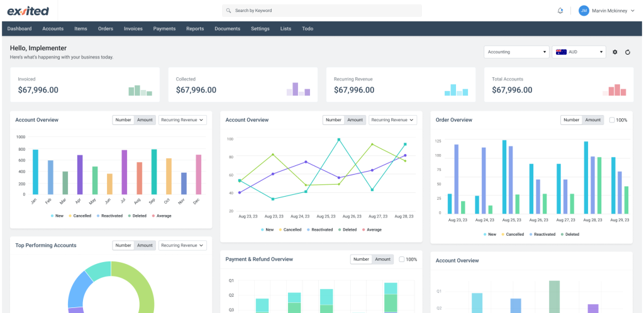Screen dimensions: 644x313
Task: Click the notification bell icon
Action: pos(560,11)
